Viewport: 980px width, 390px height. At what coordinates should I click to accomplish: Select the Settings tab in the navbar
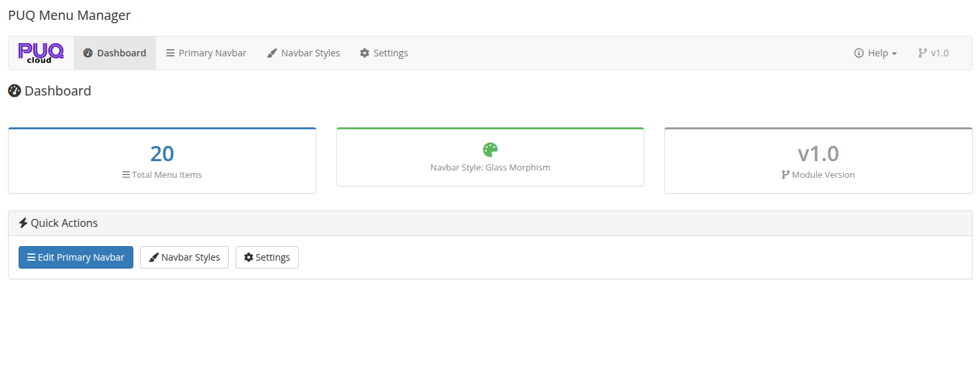coord(384,52)
